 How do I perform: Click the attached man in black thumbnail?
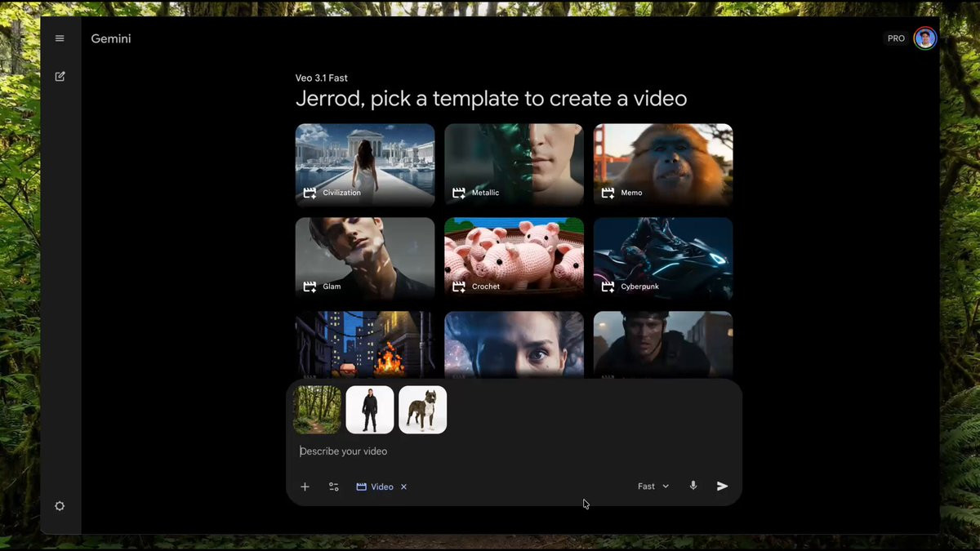click(370, 410)
